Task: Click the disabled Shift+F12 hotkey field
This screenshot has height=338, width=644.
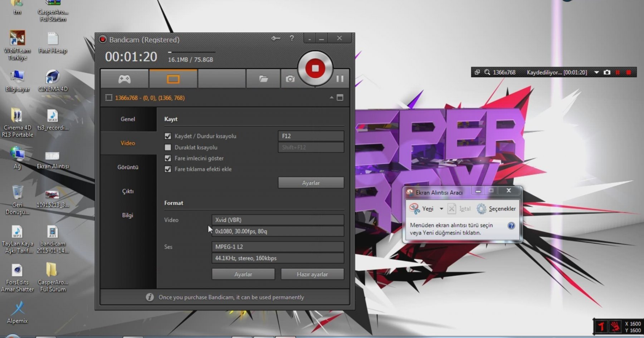Action: 311,147
